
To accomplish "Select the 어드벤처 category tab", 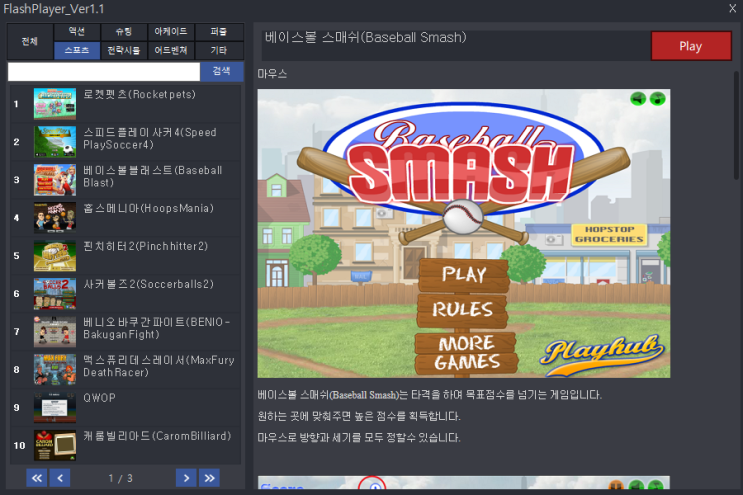I will pos(171,50).
